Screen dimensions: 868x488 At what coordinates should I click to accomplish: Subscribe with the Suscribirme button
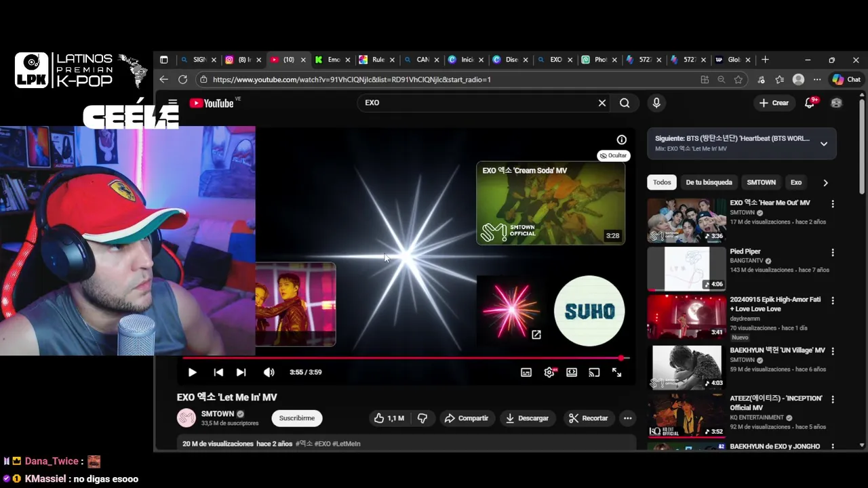(297, 418)
